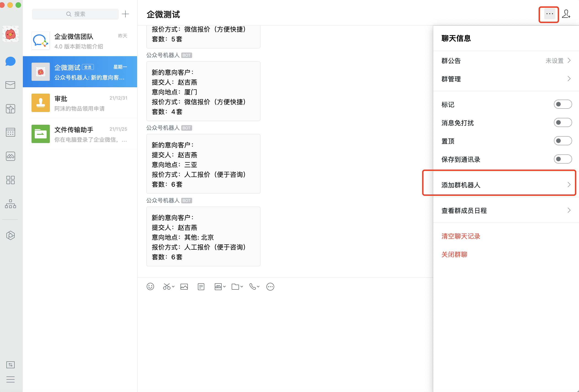This screenshot has width=579, height=392.
Task: Click 企微测试 chat title
Action: (163, 14)
